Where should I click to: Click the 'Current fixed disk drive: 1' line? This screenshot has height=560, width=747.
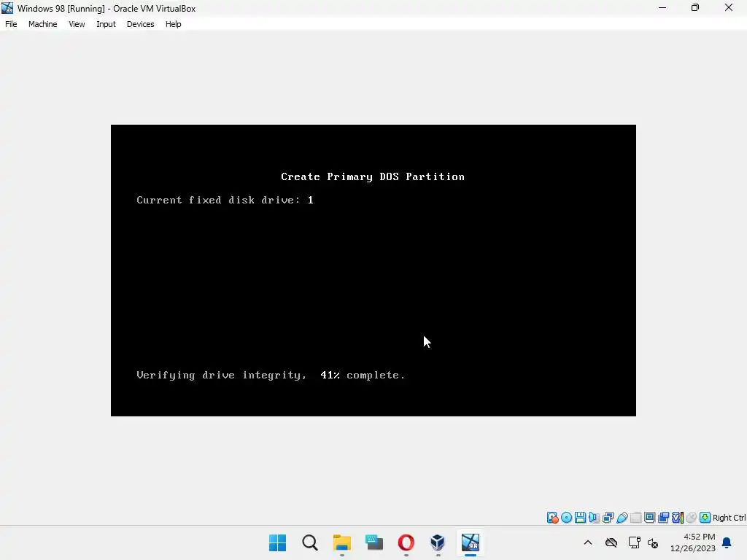(225, 200)
